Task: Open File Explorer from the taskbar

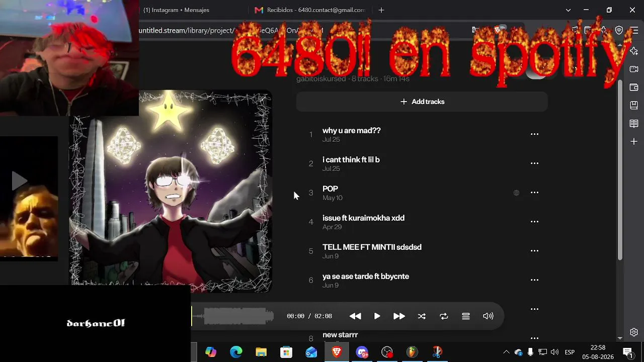Action: [x=261, y=352]
